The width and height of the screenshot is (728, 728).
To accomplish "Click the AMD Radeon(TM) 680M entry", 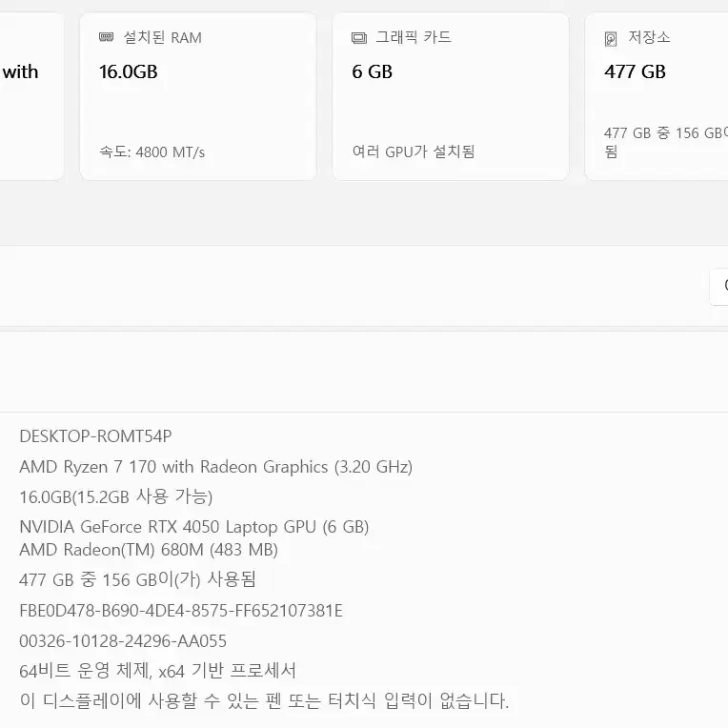I will tap(149, 550).
